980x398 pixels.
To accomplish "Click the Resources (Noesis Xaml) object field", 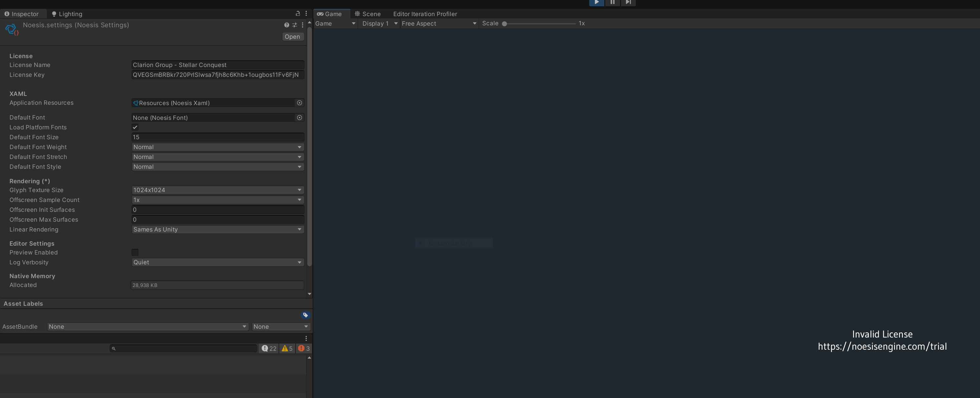I will (214, 103).
